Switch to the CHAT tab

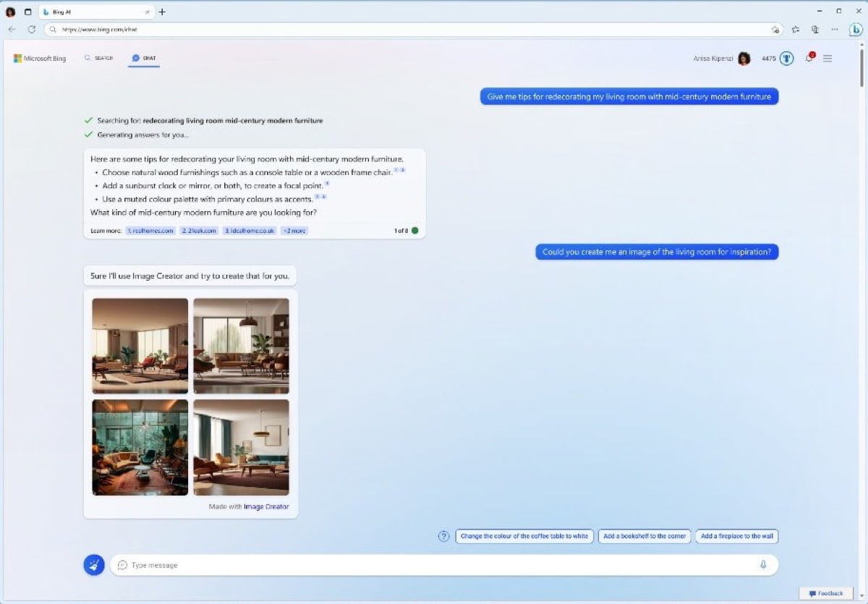pyautogui.click(x=144, y=58)
